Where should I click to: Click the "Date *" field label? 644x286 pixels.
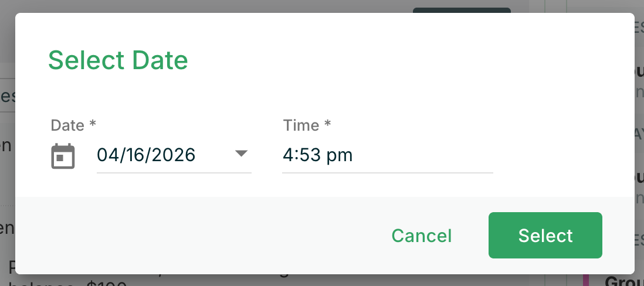pyautogui.click(x=73, y=125)
